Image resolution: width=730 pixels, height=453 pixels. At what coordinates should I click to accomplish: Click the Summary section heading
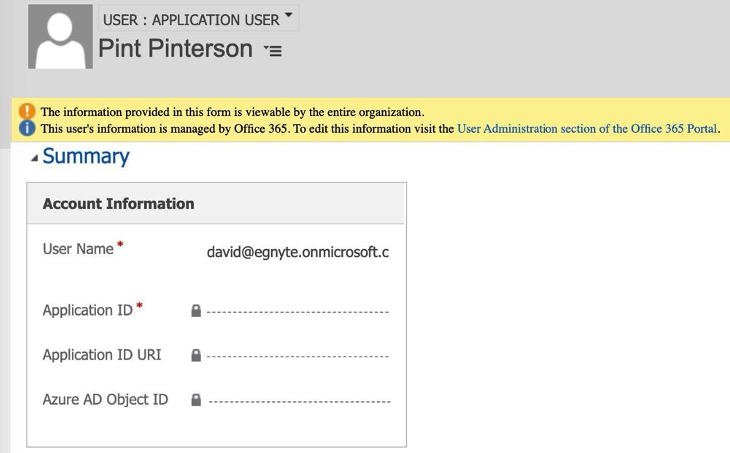(x=86, y=156)
